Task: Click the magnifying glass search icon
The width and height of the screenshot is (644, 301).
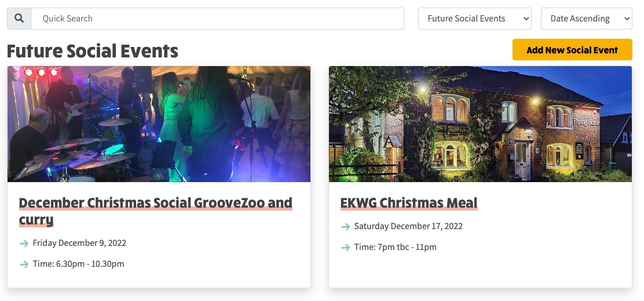Action: click(19, 19)
